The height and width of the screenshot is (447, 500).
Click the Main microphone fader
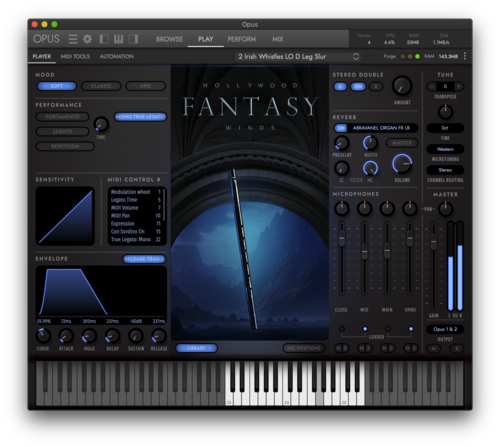pos(387,251)
